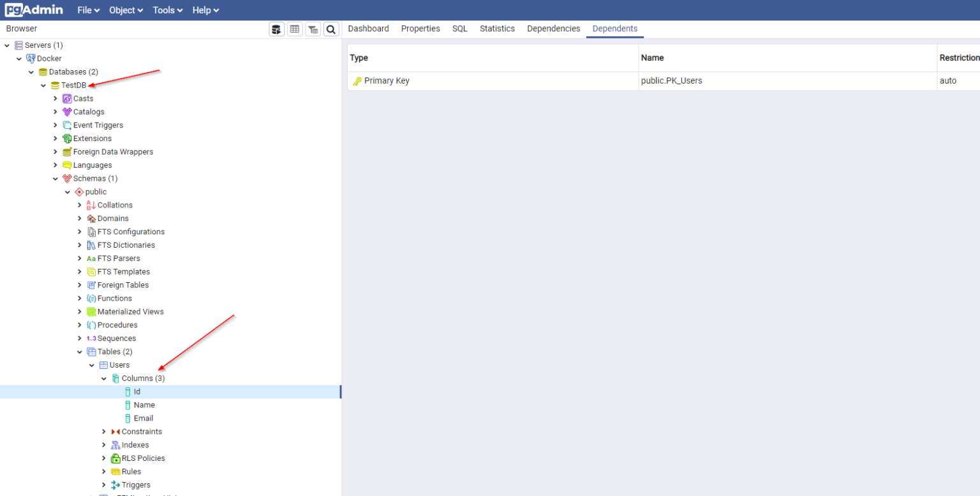Viewport: 980px width, 496px height.
Task: Collapse the Users table node
Action: point(92,365)
